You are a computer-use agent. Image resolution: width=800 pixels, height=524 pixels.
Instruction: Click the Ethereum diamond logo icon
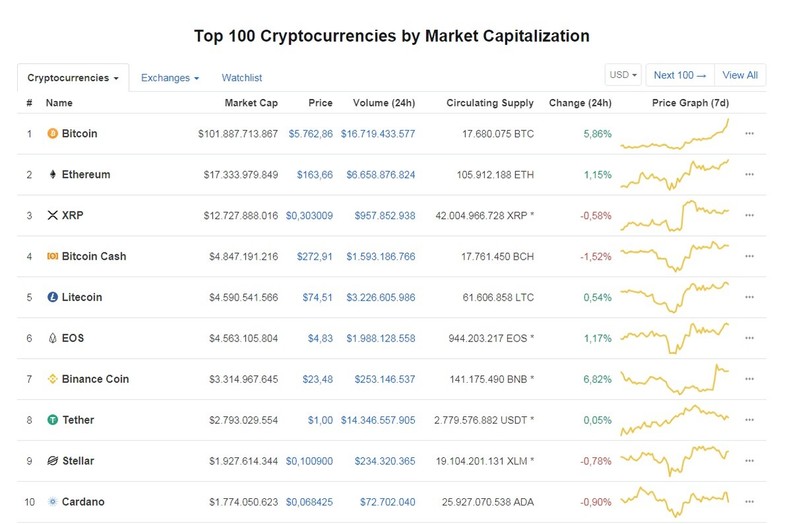[53, 174]
